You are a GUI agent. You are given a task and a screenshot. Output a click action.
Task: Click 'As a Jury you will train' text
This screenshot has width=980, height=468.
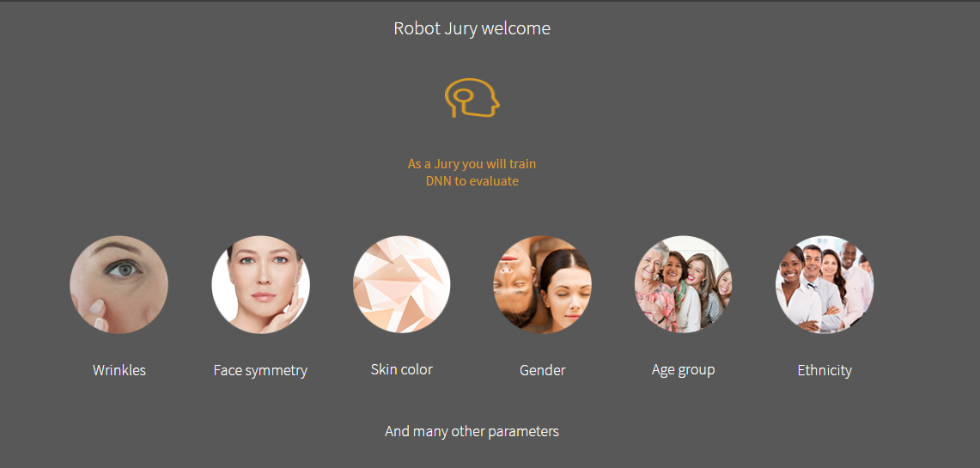472,164
